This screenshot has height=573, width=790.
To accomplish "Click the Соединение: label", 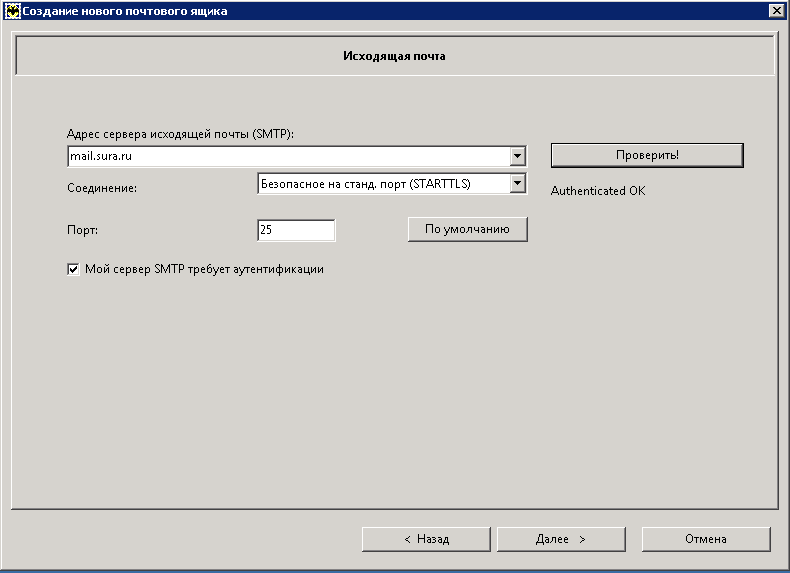I will click(101, 188).
